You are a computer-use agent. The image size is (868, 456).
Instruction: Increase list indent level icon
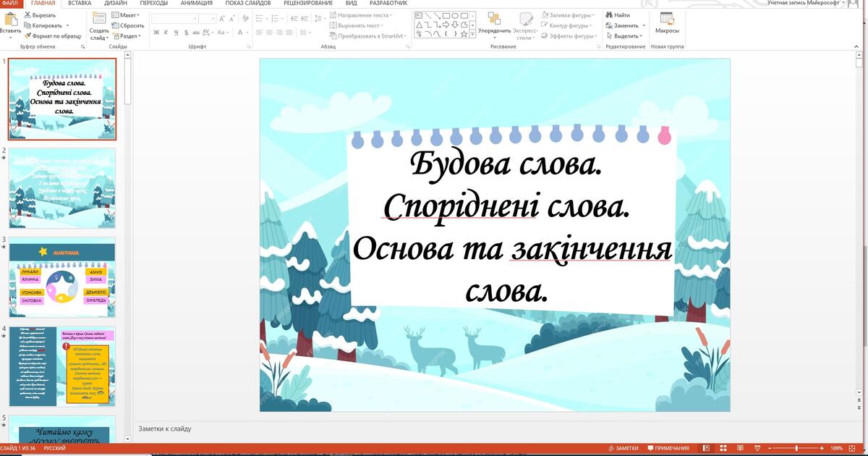(305, 18)
